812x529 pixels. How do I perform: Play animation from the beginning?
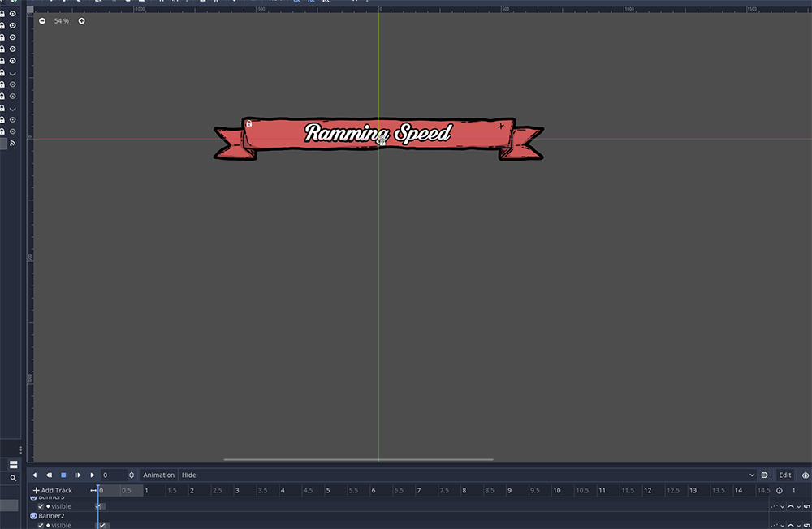click(78, 475)
